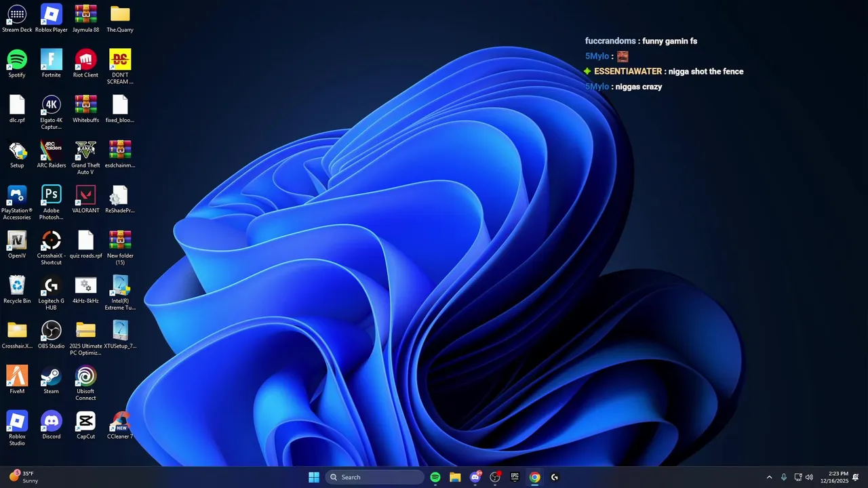The height and width of the screenshot is (488, 868).
Task: Click the Grand Theft Auto V icon
Action: (85, 158)
